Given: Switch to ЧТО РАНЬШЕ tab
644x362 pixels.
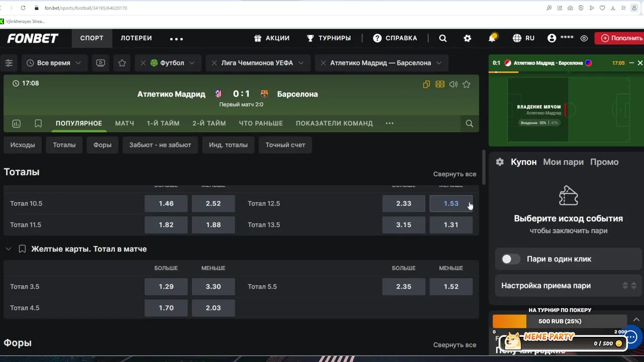Looking at the screenshot, I should coord(261,123).
